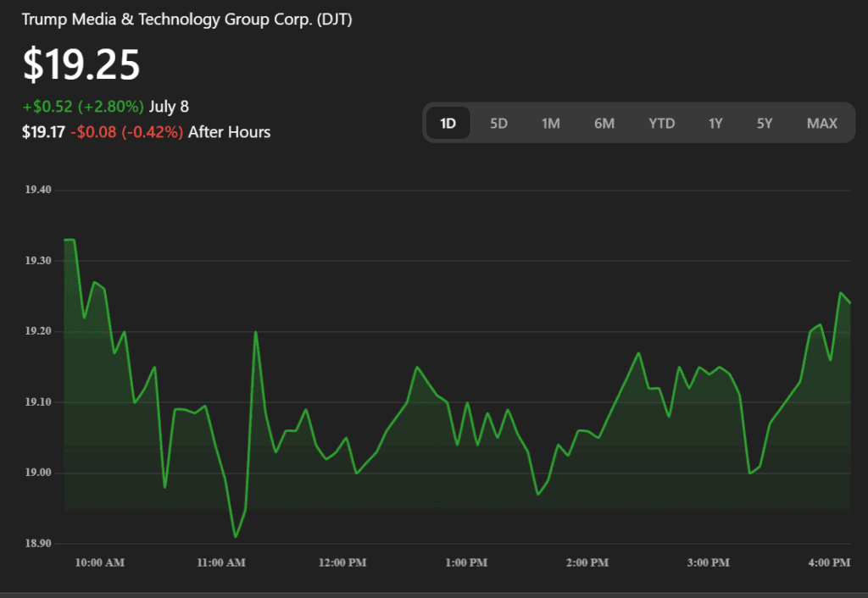This screenshot has width=868, height=598.
Task: Click the 2:00 PM x-axis label
Action: [587, 562]
